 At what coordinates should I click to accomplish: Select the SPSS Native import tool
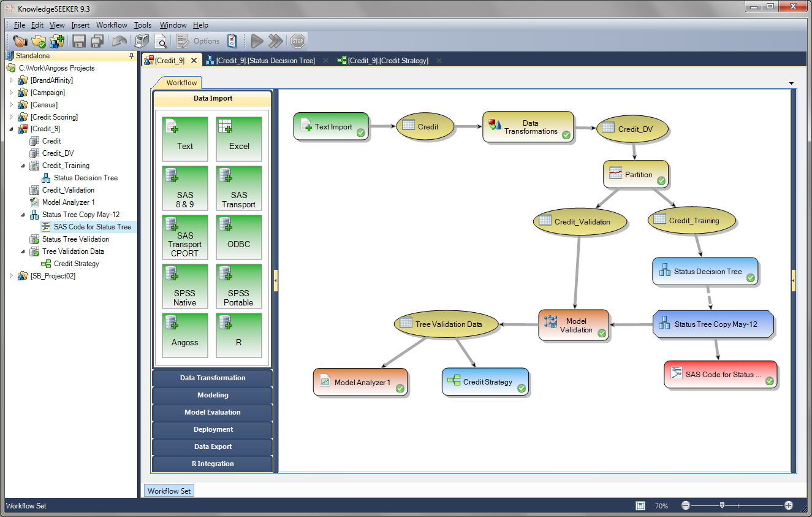pyautogui.click(x=185, y=286)
